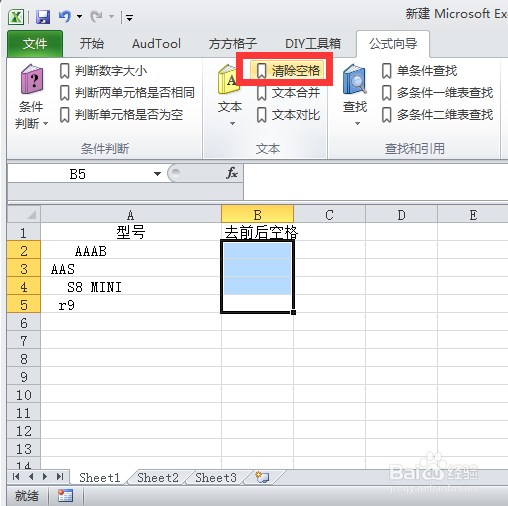Click the Name Box showing B5
The width and height of the screenshot is (508, 506).
pyautogui.click(x=78, y=174)
